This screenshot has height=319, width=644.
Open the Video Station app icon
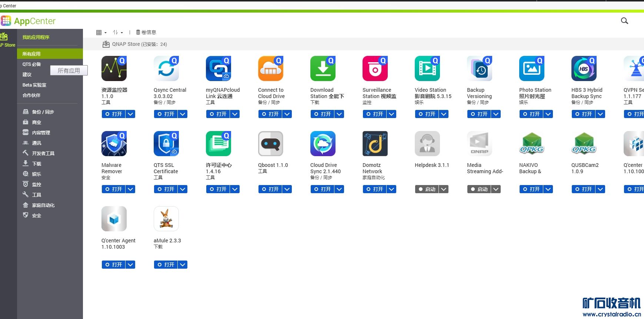pyautogui.click(x=427, y=68)
